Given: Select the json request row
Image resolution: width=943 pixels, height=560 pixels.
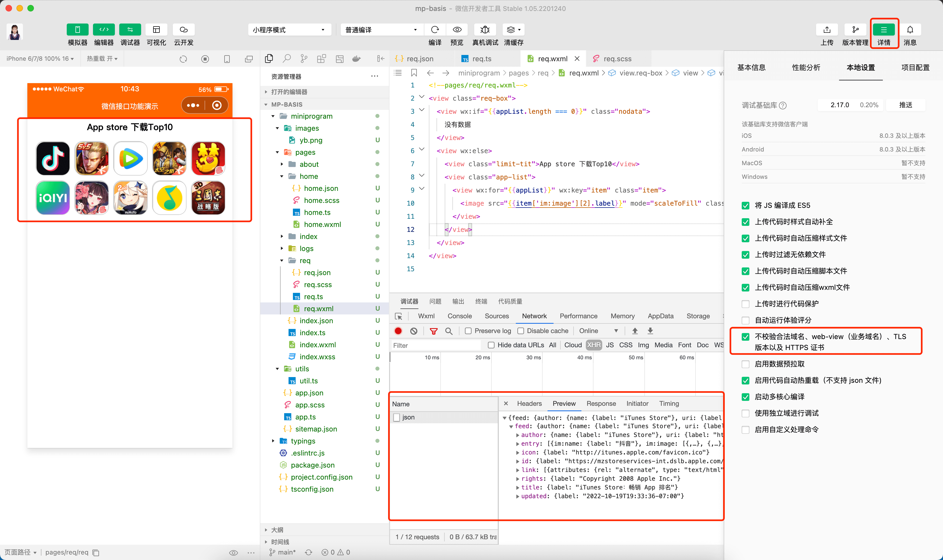Looking at the screenshot, I should point(444,417).
